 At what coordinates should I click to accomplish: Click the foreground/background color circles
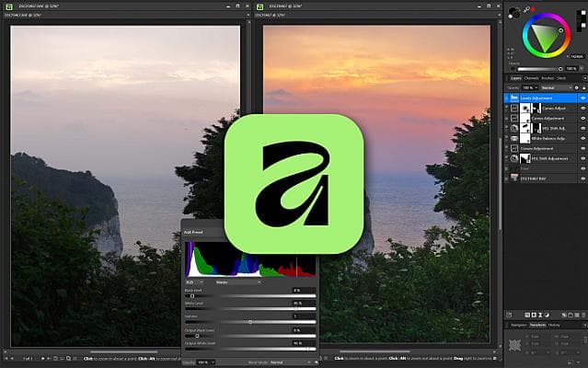pos(513,13)
